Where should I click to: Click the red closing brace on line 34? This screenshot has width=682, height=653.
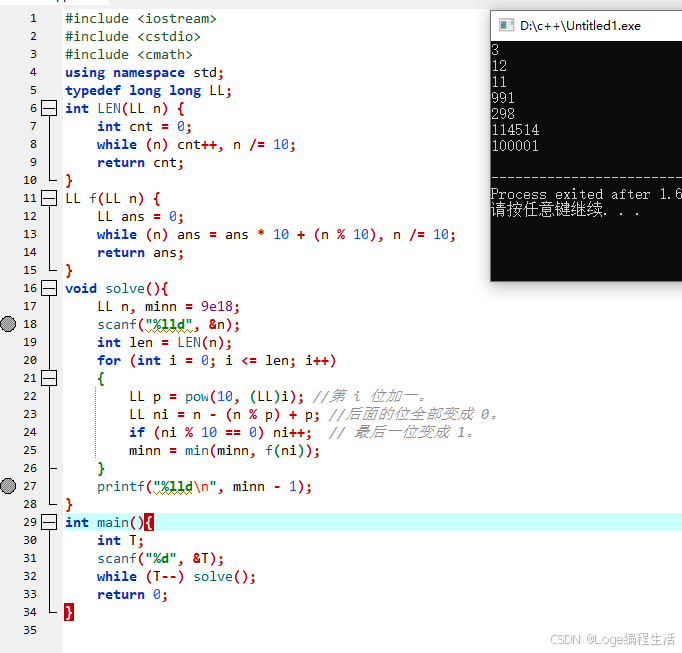coord(69,612)
